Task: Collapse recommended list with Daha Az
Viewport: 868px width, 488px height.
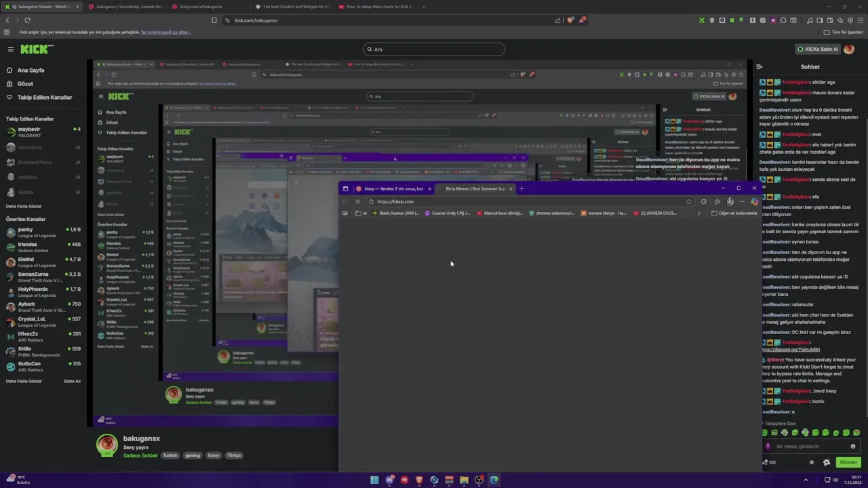Action: click(x=72, y=381)
